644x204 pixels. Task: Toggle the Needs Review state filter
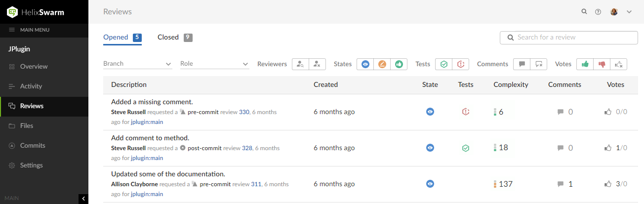click(365, 64)
